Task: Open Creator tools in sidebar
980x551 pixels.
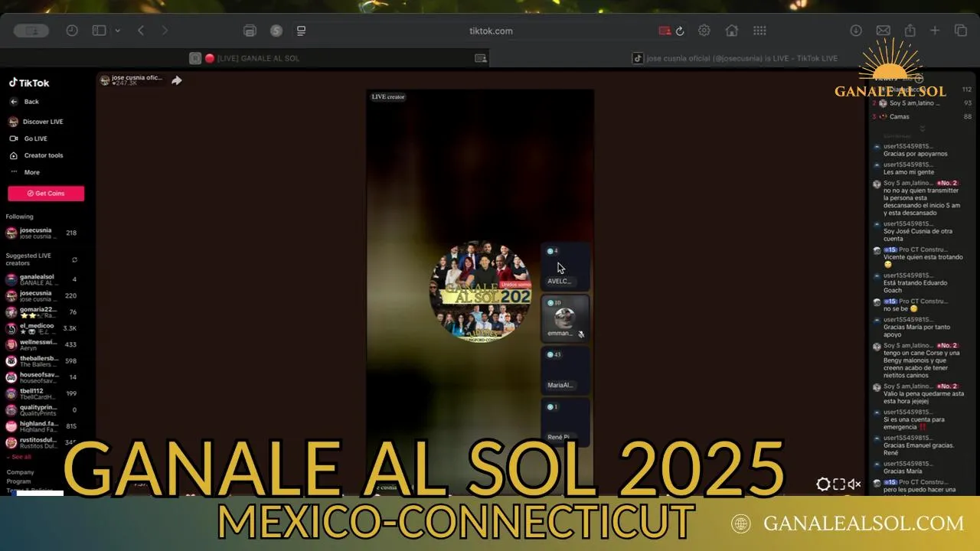Action: (x=36, y=155)
